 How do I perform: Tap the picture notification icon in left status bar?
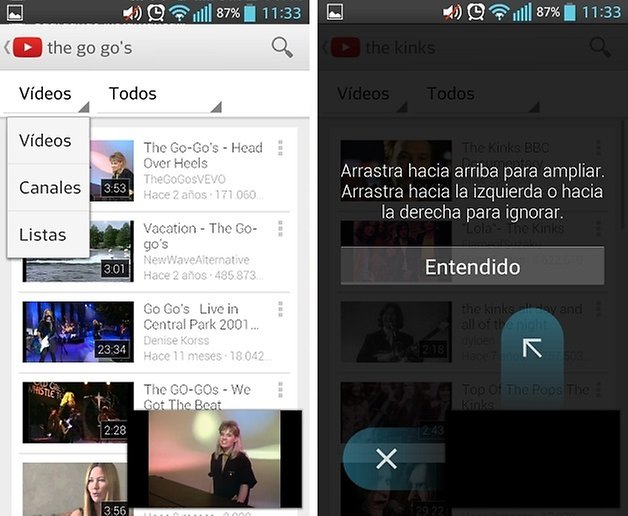15,12
